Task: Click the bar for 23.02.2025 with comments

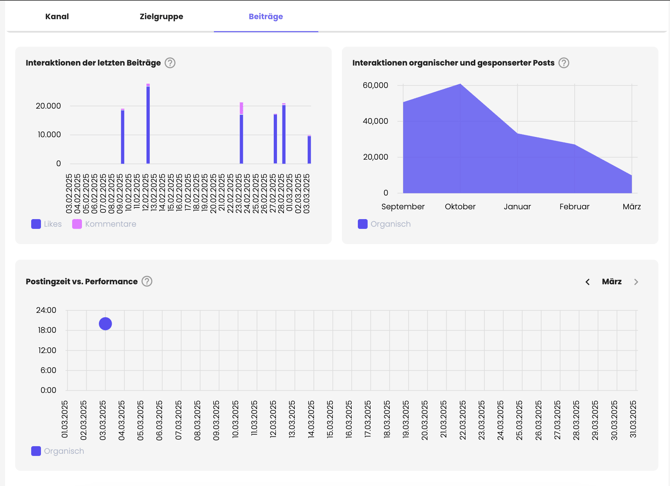Action: pyautogui.click(x=241, y=133)
